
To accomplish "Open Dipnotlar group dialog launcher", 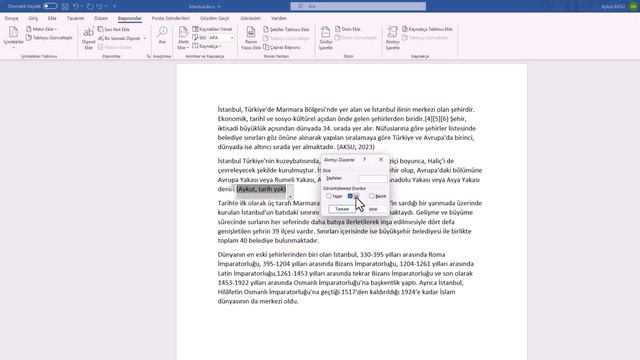I will 149,56.
